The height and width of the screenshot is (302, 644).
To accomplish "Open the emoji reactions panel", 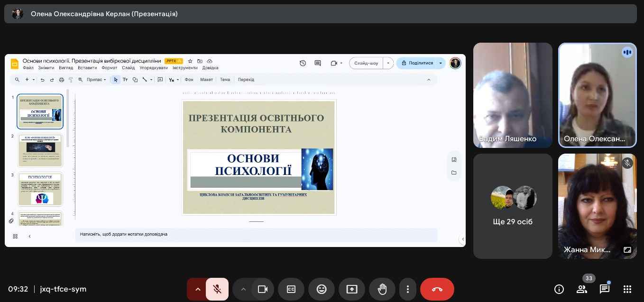I will coord(322,289).
